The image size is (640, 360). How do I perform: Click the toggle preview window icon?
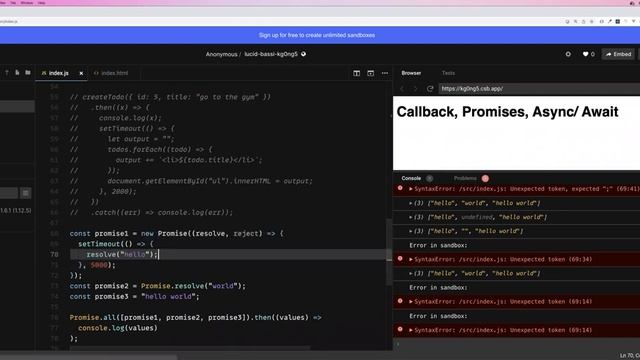coord(371,73)
